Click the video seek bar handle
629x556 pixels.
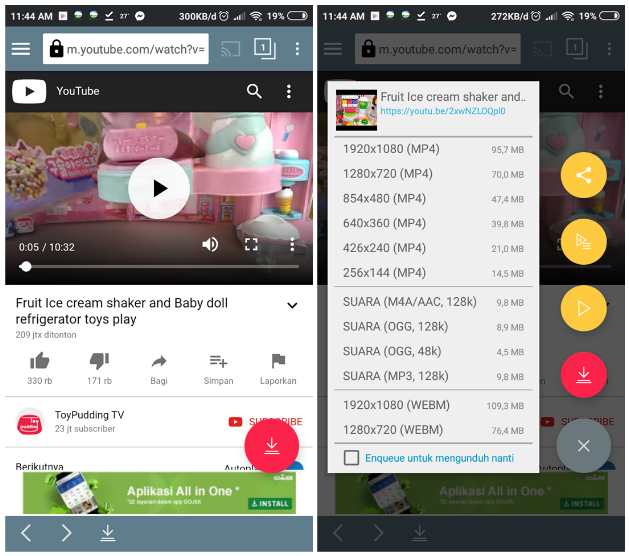pyautogui.click(x=26, y=266)
